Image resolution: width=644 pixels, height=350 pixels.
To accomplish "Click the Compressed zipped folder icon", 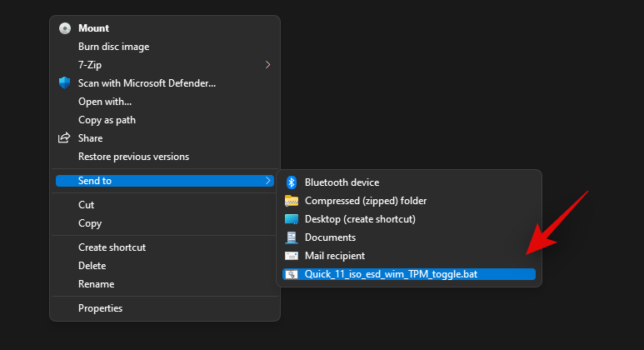I will pos(292,201).
